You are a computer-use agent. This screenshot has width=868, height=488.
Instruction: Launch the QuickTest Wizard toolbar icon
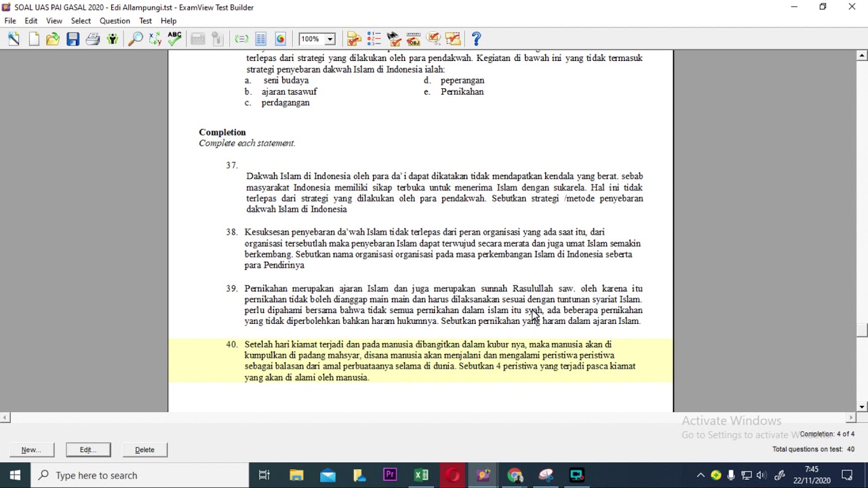14,39
